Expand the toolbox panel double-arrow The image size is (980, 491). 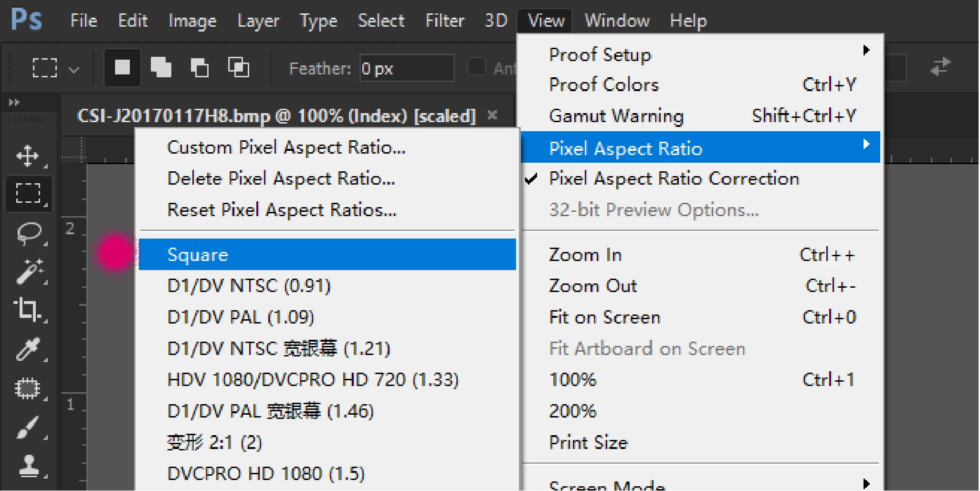pos(14,102)
